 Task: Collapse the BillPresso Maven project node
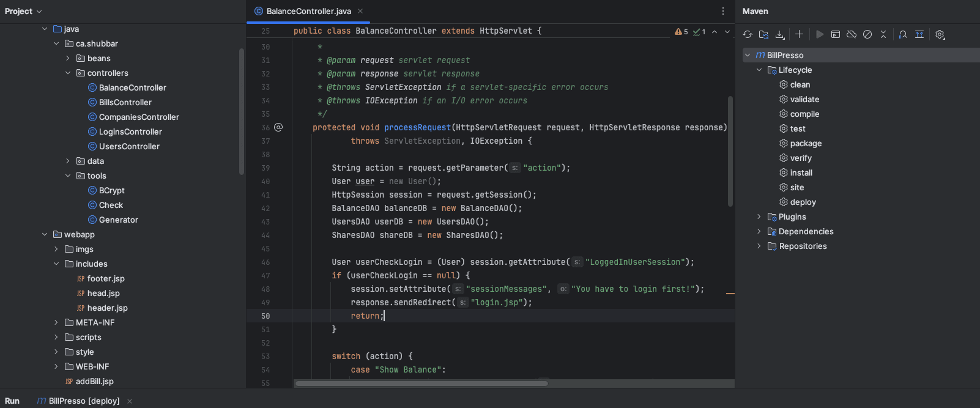[748, 55]
